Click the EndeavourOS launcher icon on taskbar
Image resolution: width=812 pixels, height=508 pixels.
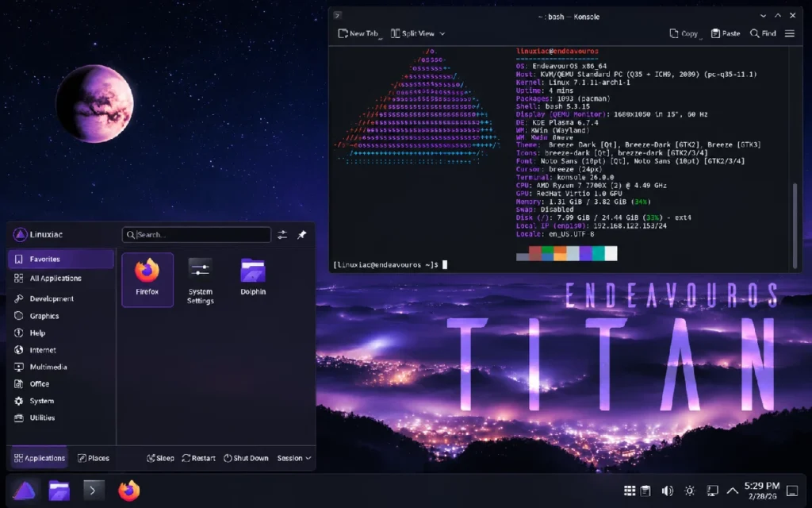tap(25, 491)
